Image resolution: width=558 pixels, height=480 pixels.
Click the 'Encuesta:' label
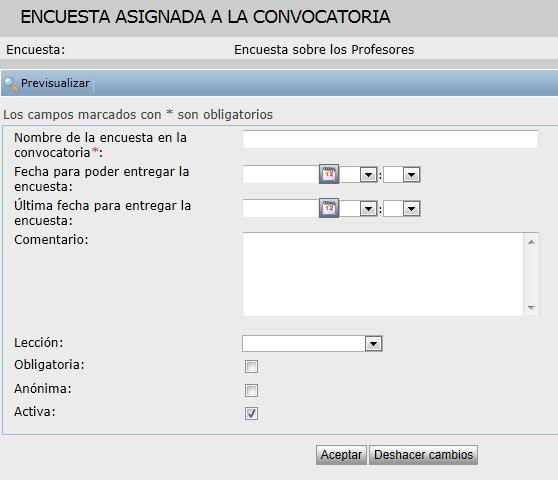tap(36, 49)
